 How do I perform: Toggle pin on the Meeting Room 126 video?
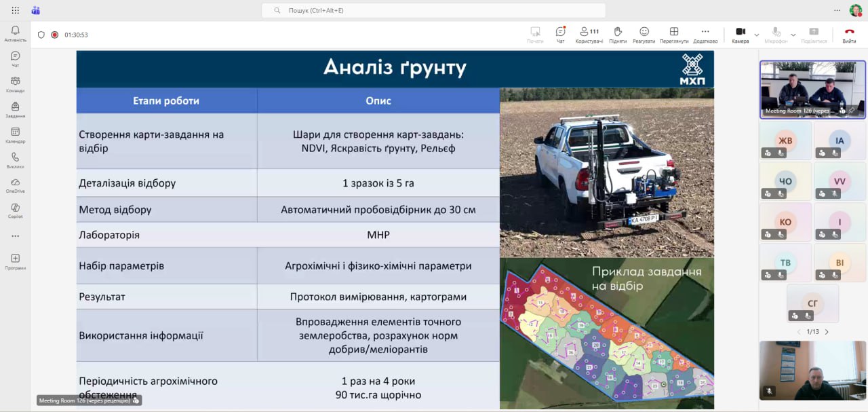coord(852,111)
